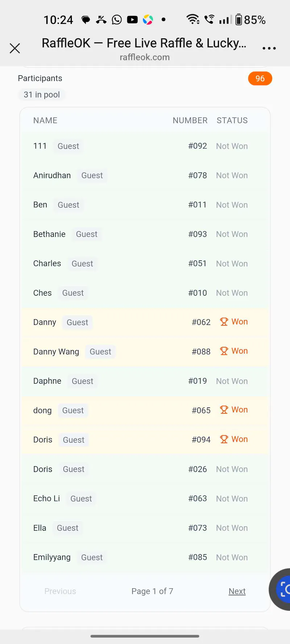This screenshot has height=644, width=290.
Task: Tap the orange 96 participants badge
Action: 260,79
